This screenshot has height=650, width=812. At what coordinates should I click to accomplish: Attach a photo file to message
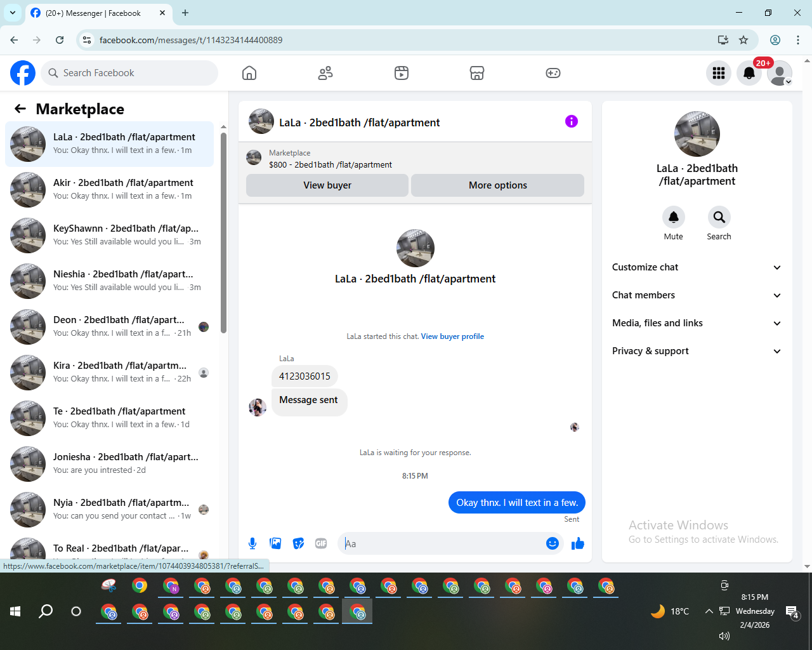pyautogui.click(x=275, y=543)
